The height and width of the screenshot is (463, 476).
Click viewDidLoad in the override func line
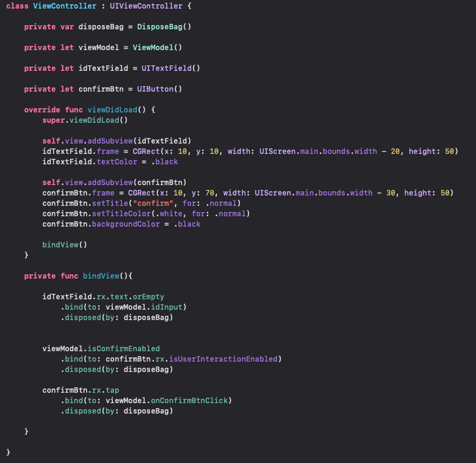112,110
